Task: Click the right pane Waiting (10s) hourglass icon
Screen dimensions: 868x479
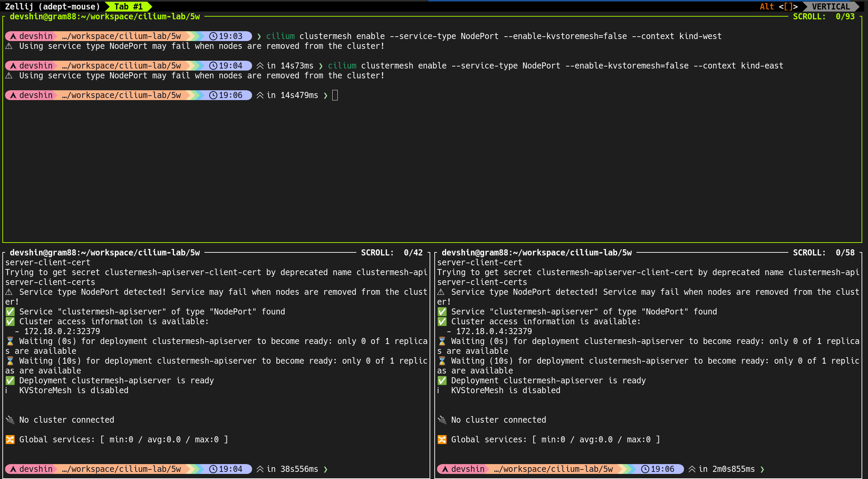Action: (442, 361)
